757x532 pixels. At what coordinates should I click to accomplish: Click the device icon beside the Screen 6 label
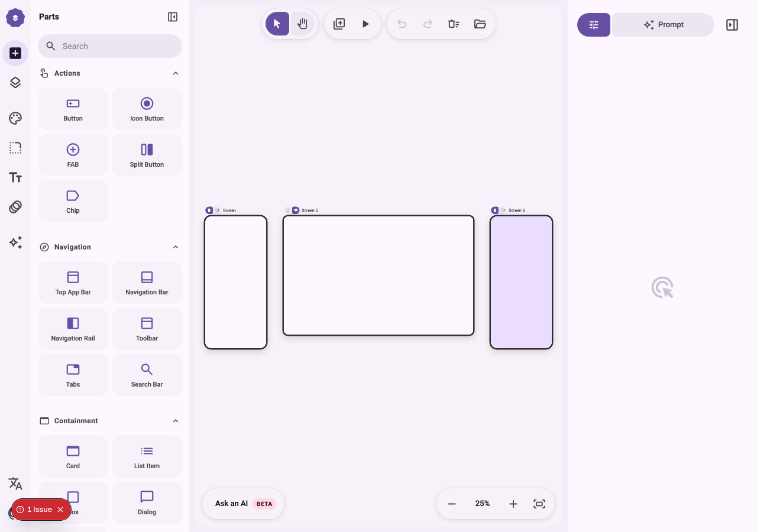point(495,210)
